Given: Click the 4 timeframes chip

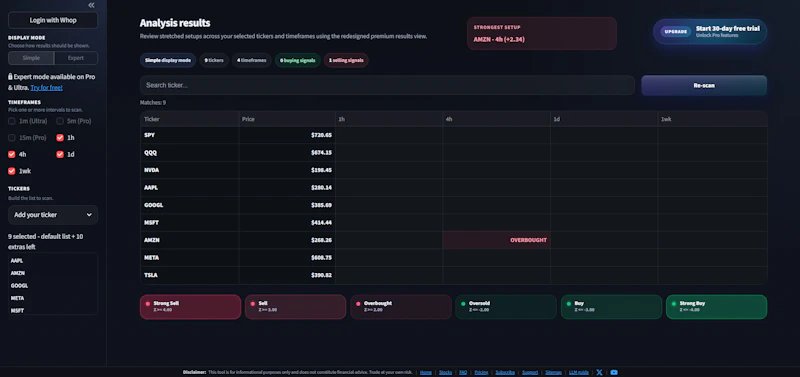Looking at the screenshot, I should (252, 60).
